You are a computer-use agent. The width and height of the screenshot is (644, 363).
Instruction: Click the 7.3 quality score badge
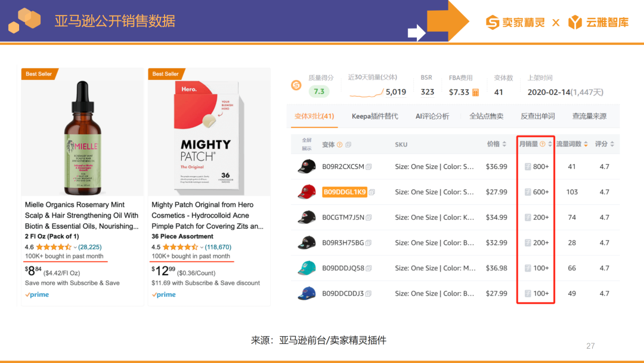pos(318,91)
